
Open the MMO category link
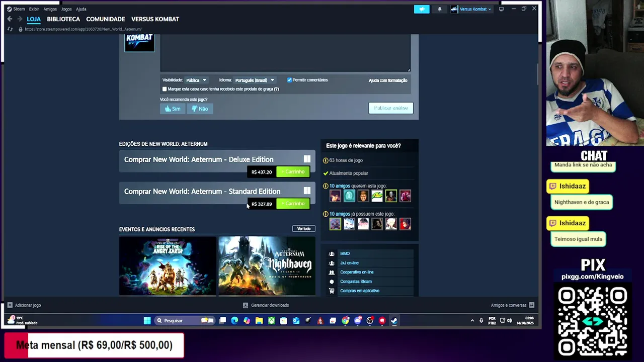[345, 254]
